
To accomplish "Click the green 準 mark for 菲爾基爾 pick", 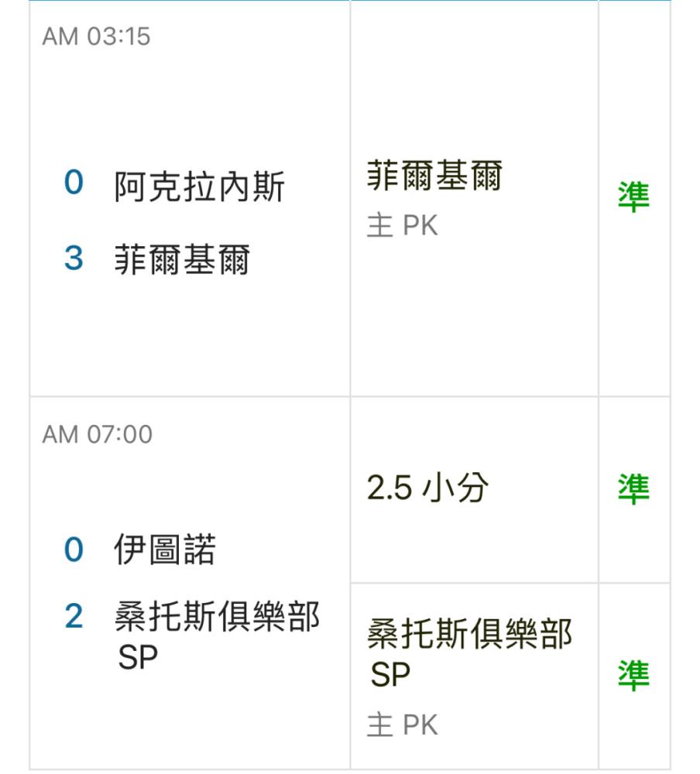I will tap(634, 197).
